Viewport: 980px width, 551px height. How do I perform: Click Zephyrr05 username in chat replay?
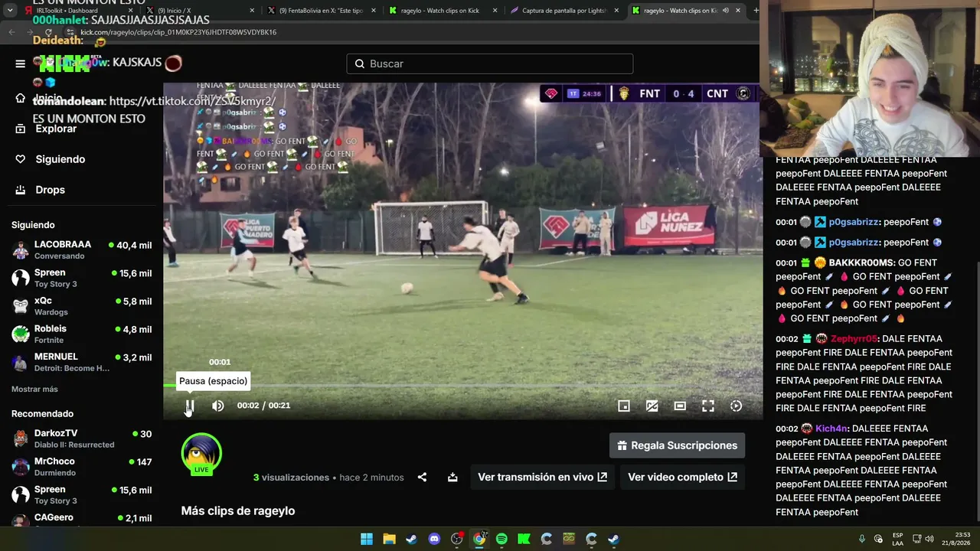pyautogui.click(x=854, y=339)
